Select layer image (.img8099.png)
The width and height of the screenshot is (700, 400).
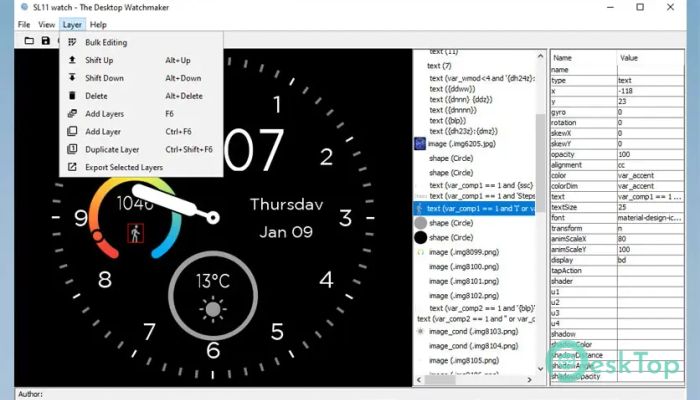click(464, 252)
